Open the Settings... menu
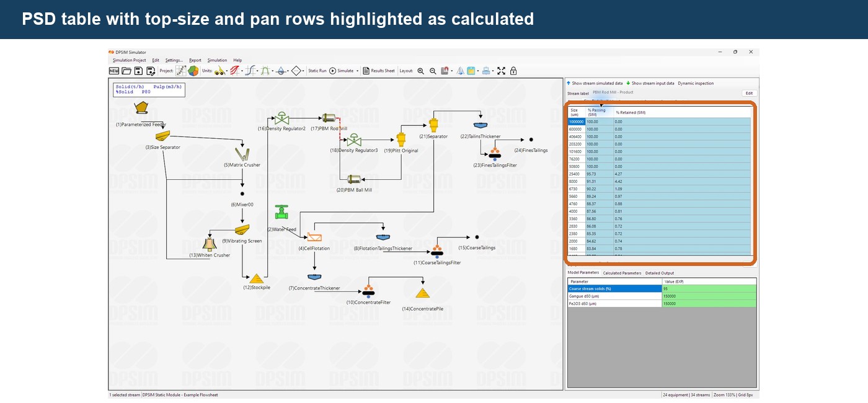868x403 pixels. click(x=174, y=60)
